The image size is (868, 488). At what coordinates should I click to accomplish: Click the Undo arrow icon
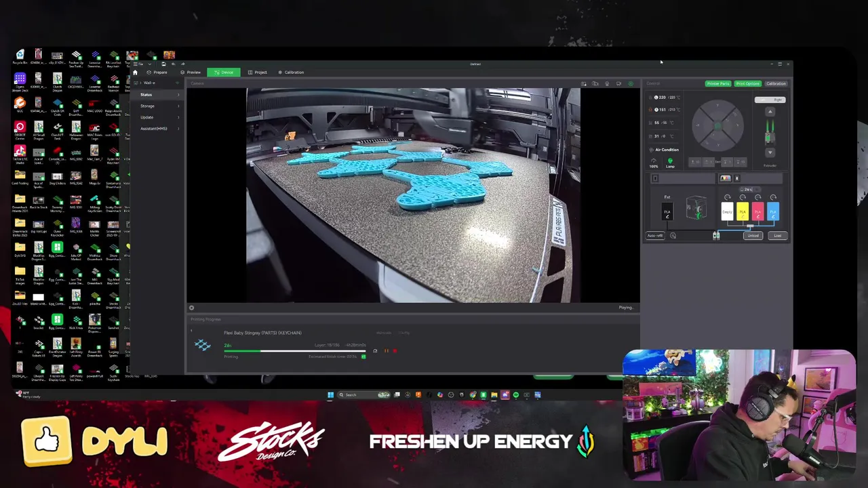click(174, 64)
